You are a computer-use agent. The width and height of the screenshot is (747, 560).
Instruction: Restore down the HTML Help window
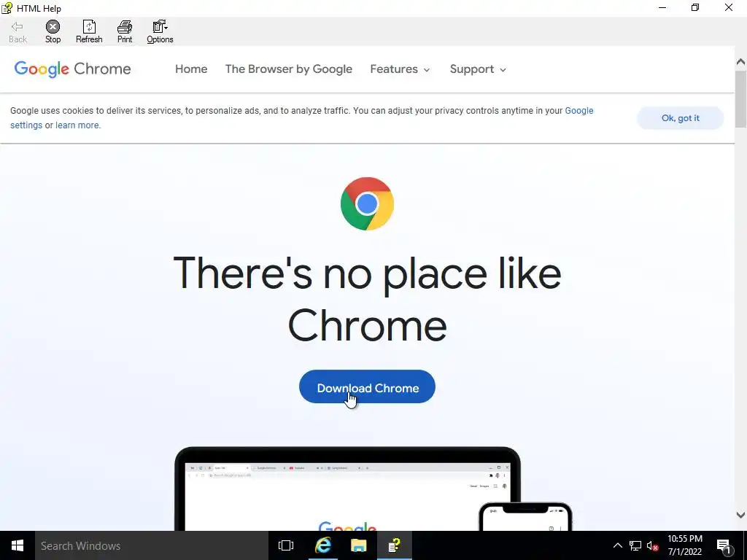(695, 7)
